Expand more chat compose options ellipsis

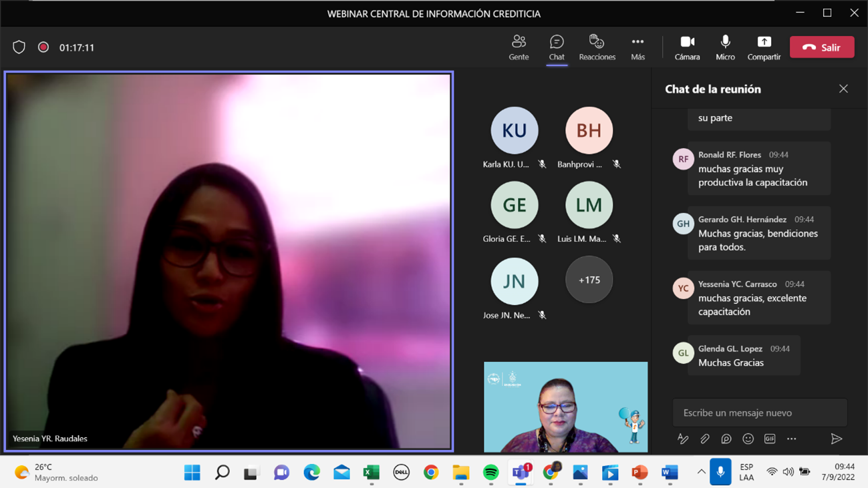pyautogui.click(x=792, y=439)
